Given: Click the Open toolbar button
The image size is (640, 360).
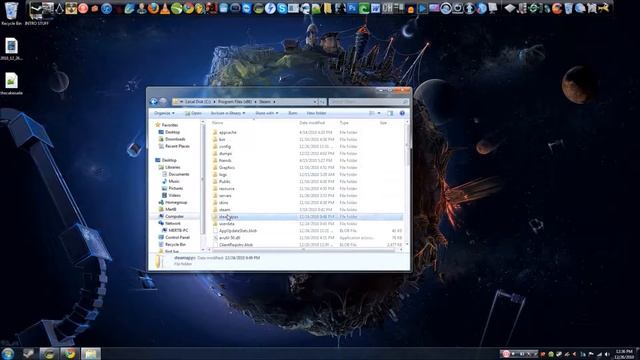Looking at the screenshot, I should (x=193, y=113).
